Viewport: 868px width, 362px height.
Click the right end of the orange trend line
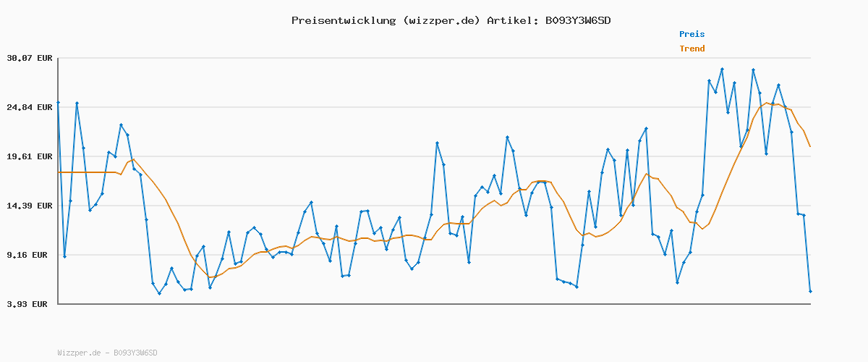(810, 147)
